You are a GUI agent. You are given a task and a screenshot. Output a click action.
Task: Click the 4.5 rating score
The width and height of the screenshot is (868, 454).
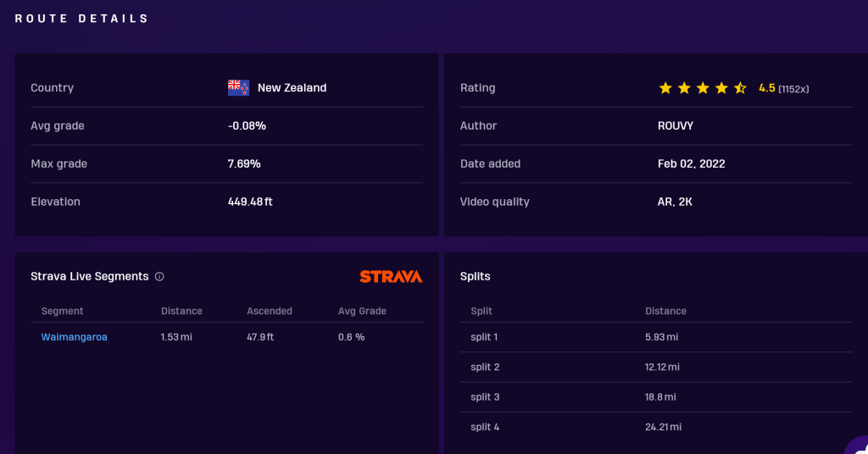767,88
